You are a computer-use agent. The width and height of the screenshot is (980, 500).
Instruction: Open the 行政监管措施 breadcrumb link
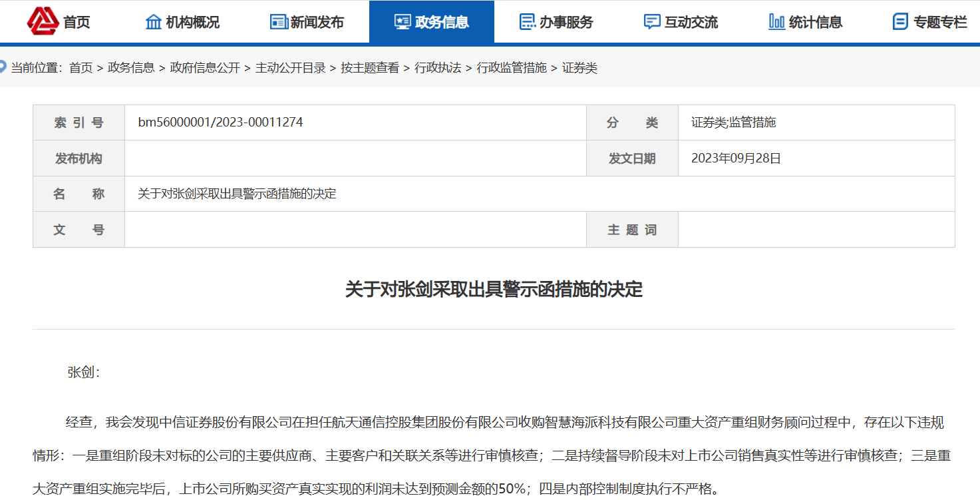click(x=512, y=68)
